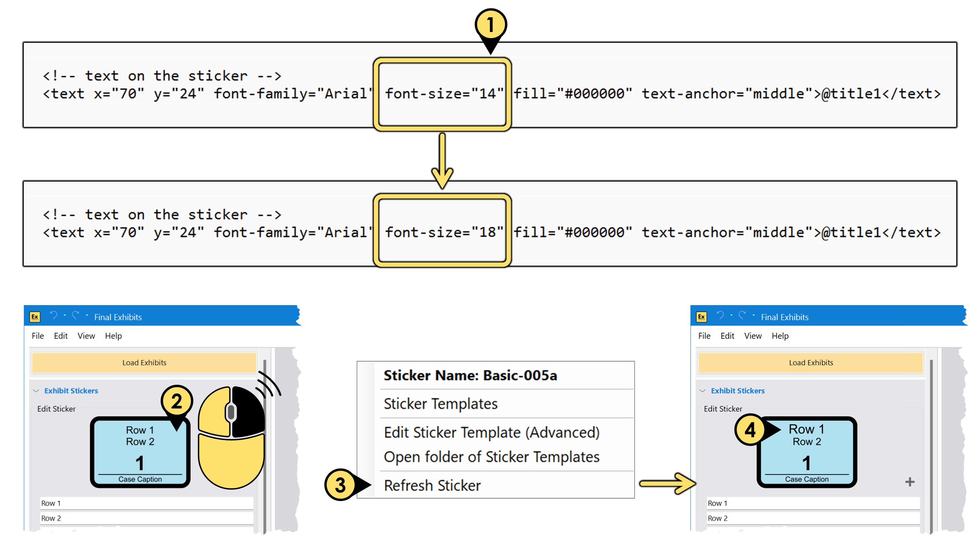Image resolution: width=980 pixels, height=551 pixels.
Task: Click the undo arrow in left window
Action: pyautogui.click(x=54, y=315)
